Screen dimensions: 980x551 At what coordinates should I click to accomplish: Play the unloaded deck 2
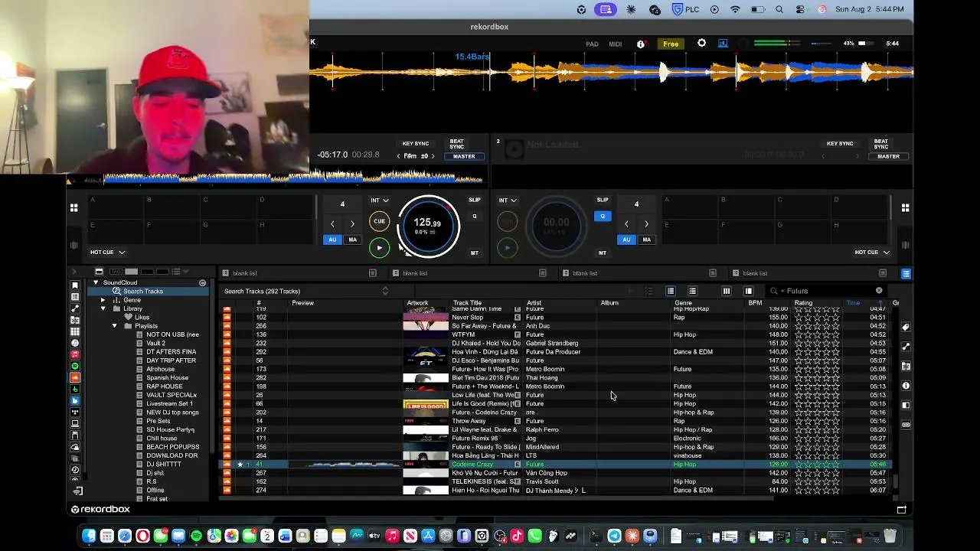[x=507, y=247]
